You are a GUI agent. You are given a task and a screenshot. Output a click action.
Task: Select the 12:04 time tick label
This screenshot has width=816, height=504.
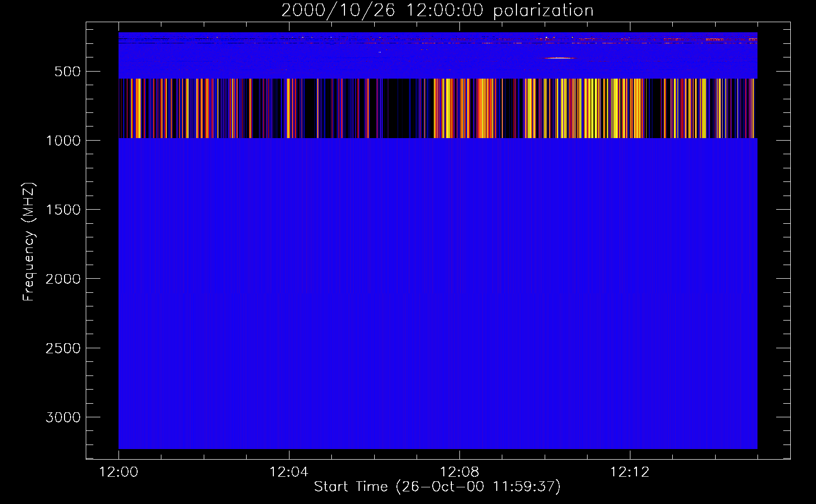pyautogui.click(x=288, y=472)
